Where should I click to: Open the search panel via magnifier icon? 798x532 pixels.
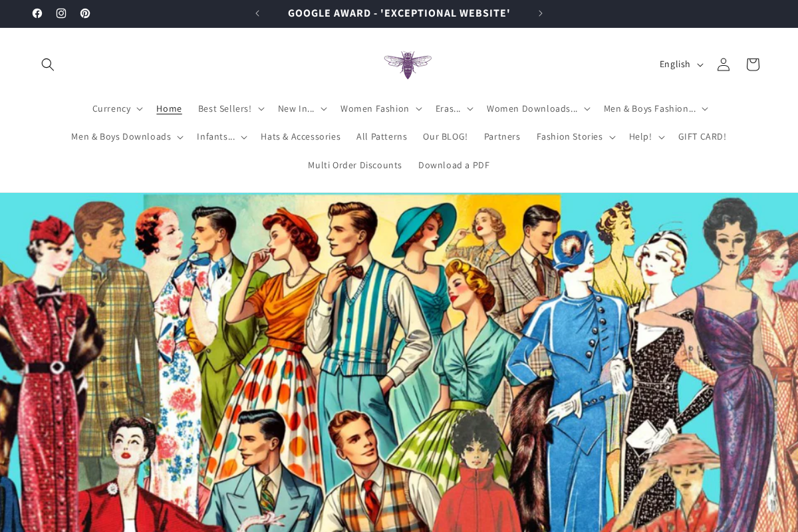coord(47,65)
